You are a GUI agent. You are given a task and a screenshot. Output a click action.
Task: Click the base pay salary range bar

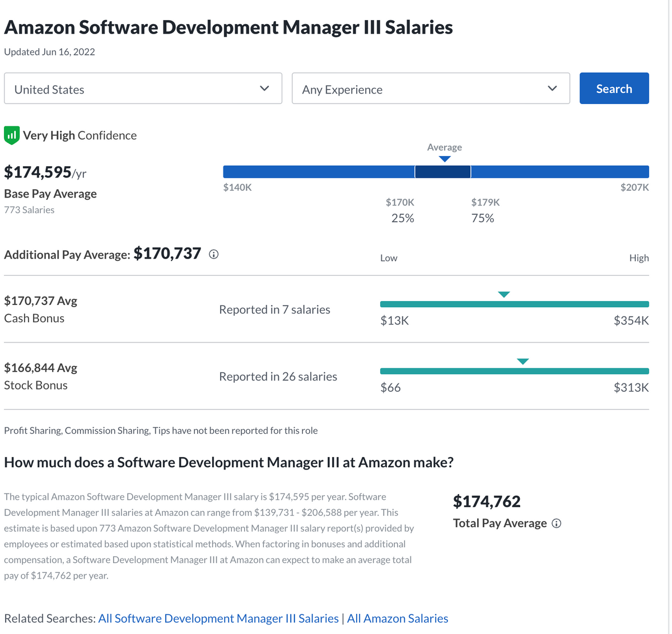(x=436, y=171)
